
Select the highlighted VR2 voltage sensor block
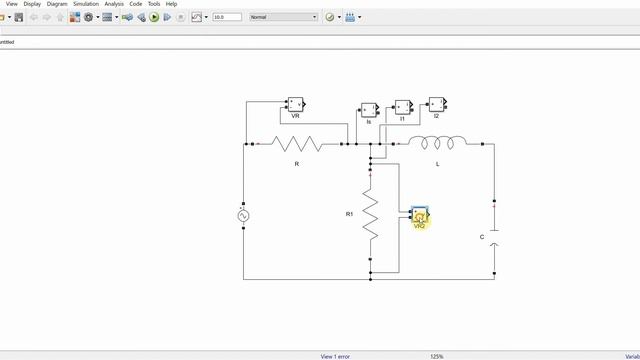[x=419, y=215]
